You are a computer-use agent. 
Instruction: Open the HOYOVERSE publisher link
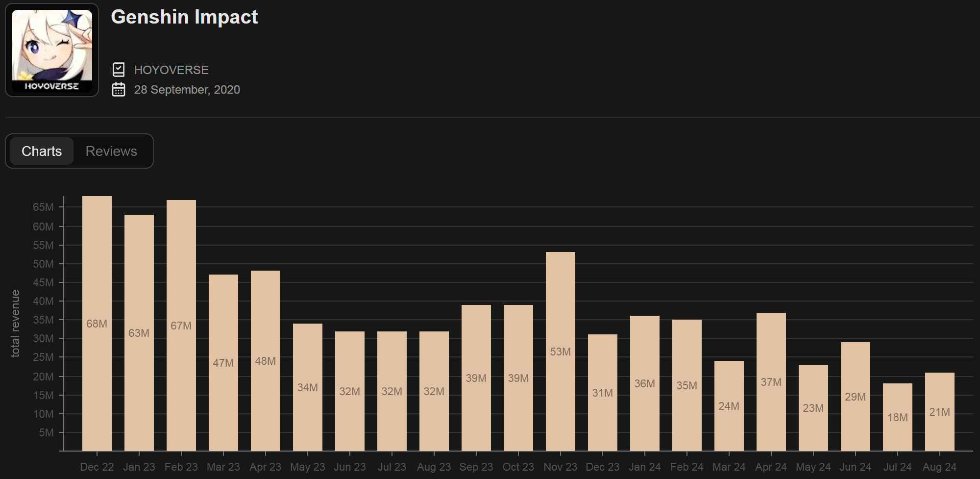point(171,70)
